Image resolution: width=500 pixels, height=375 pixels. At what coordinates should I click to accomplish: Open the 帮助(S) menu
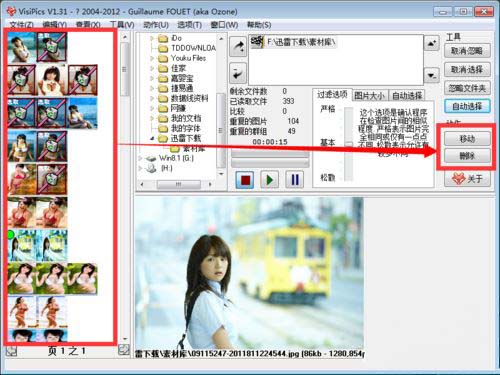click(x=259, y=25)
